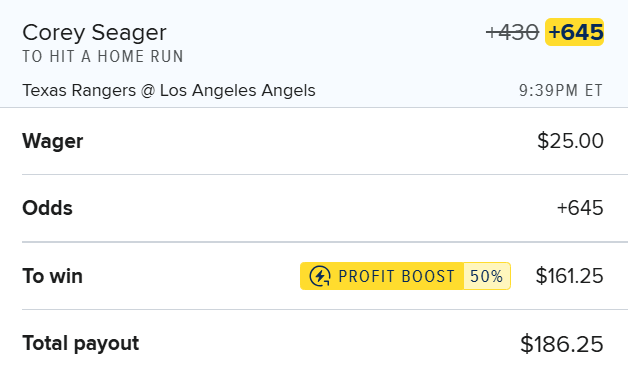Click the bet header card area

(314, 54)
